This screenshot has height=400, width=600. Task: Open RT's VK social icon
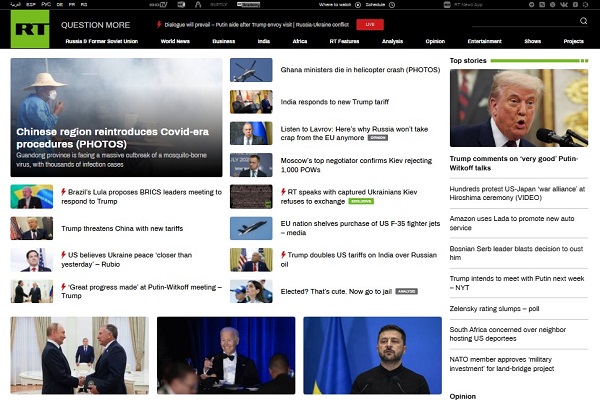pyautogui.click(x=564, y=5)
